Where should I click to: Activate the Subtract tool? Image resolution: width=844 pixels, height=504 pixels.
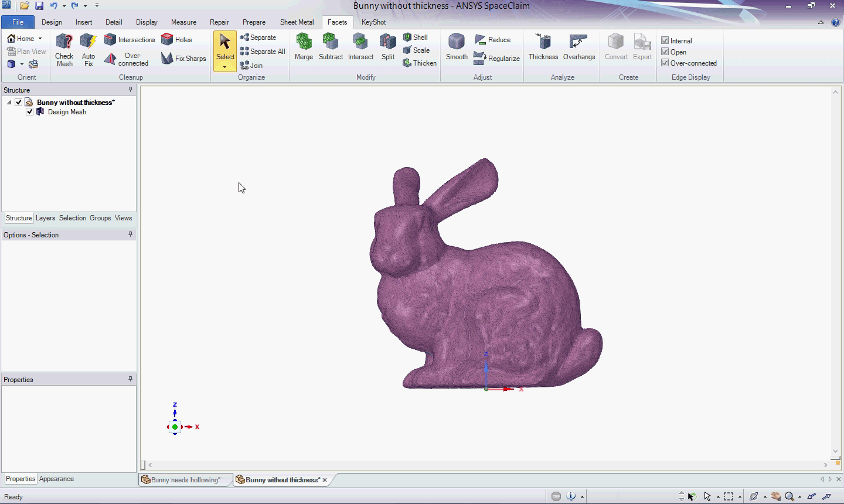click(331, 47)
